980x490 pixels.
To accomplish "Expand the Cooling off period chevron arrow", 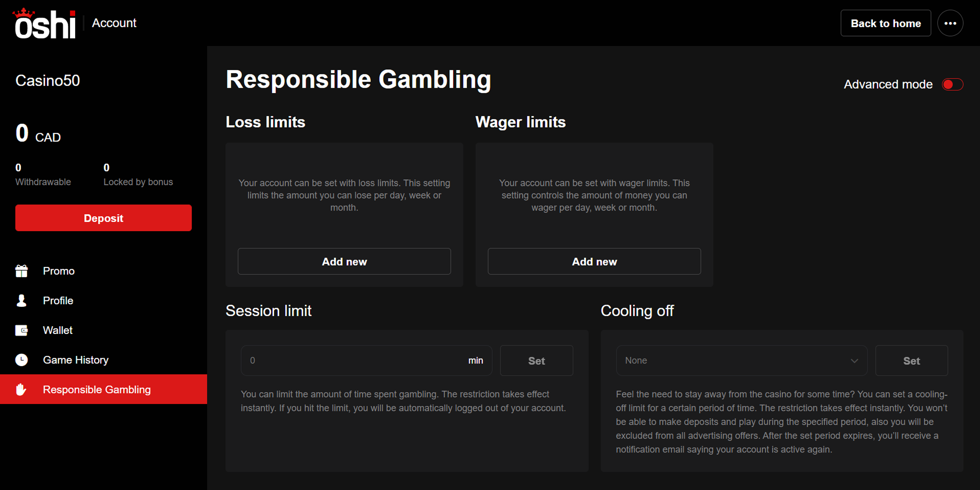I will 854,361.
